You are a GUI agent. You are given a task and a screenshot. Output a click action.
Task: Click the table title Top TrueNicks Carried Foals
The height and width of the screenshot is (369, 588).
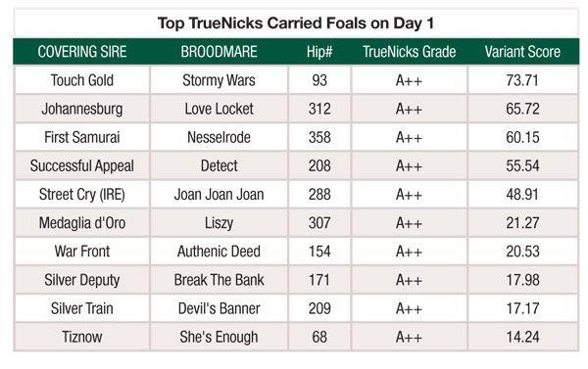pos(296,23)
